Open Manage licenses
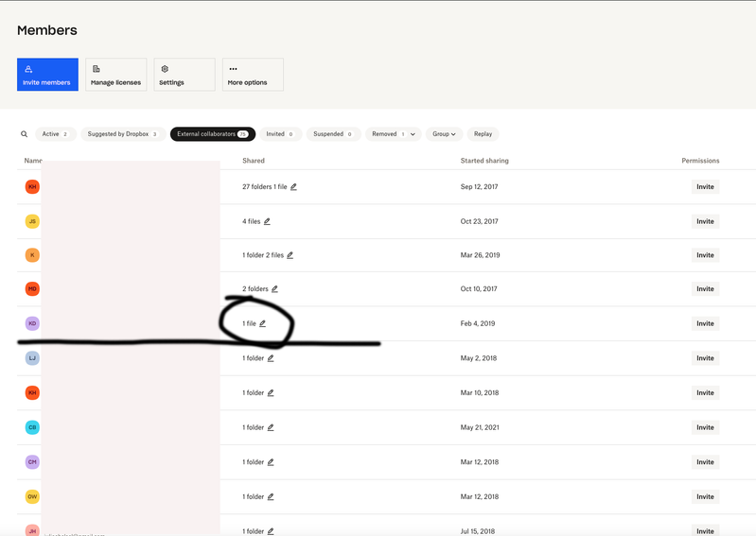This screenshot has width=756, height=536. 115,75
